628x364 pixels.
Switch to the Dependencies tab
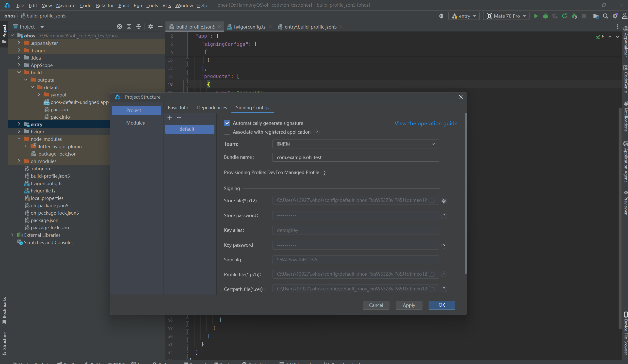(212, 108)
